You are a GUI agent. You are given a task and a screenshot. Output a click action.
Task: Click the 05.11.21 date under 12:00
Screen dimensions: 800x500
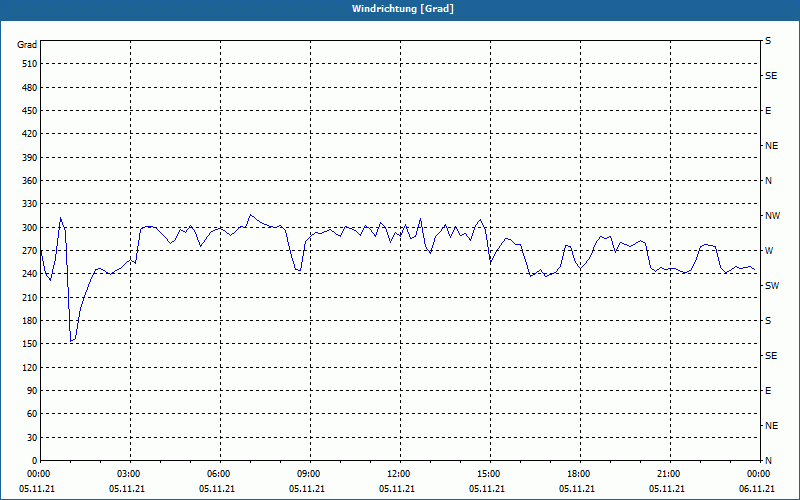[397, 489]
